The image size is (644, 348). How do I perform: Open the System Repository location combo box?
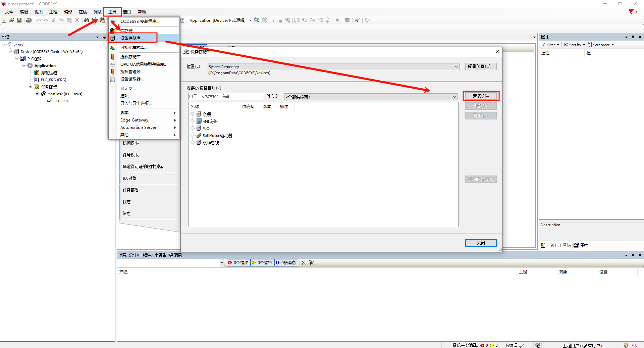(333, 67)
